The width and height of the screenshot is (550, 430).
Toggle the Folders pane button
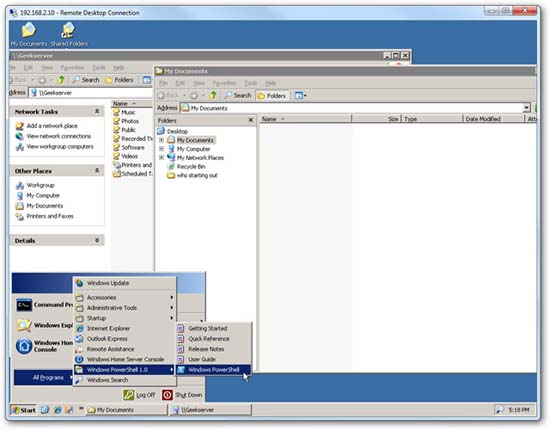pyautogui.click(x=272, y=95)
